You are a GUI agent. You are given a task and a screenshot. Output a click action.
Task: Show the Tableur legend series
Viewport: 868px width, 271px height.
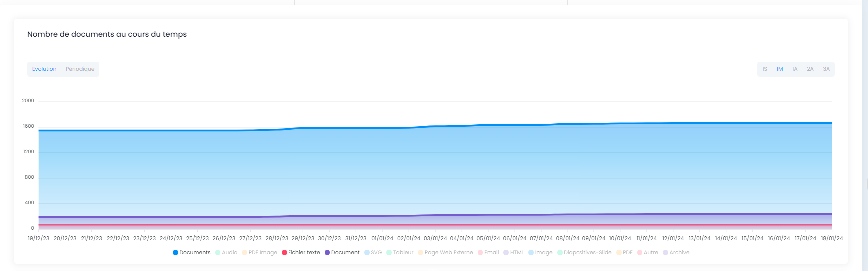pyautogui.click(x=400, y=253)
